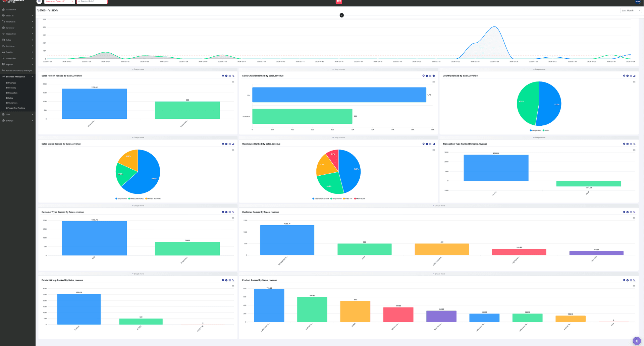Open the red app grid launcher icon
The image size is (644, 346).
click(339, 2)
